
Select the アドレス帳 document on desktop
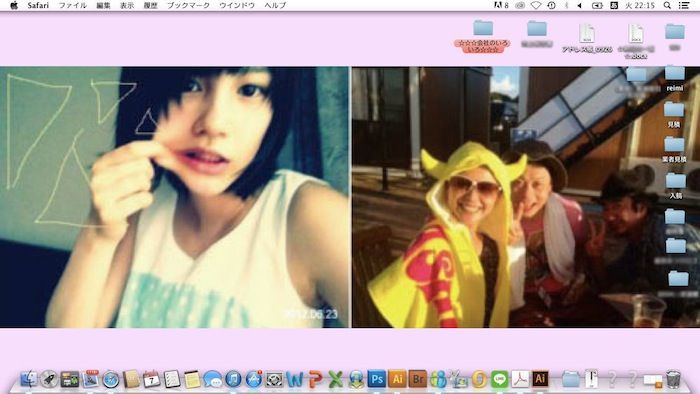587,39
